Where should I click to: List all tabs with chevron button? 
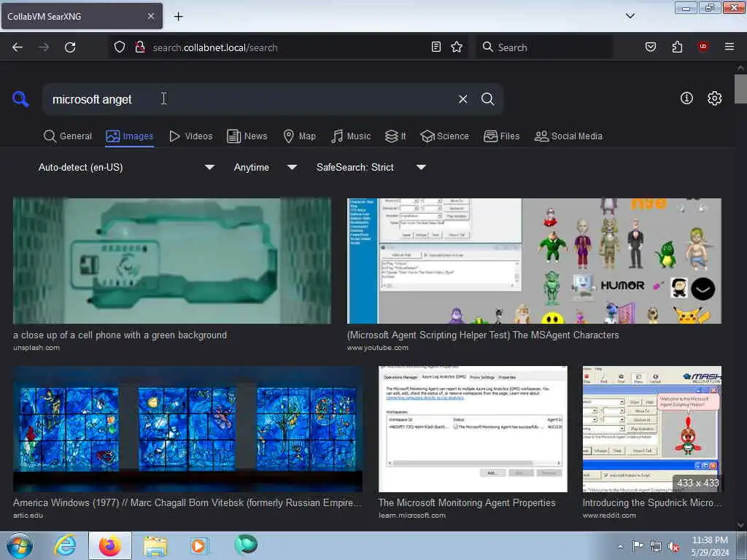[630, 16]
